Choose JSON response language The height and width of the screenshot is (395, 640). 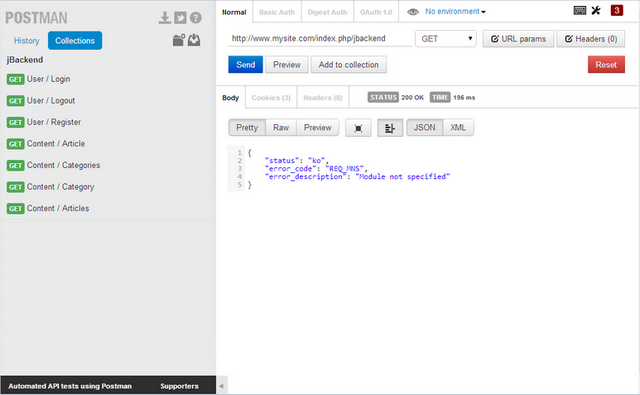(424, 128)
